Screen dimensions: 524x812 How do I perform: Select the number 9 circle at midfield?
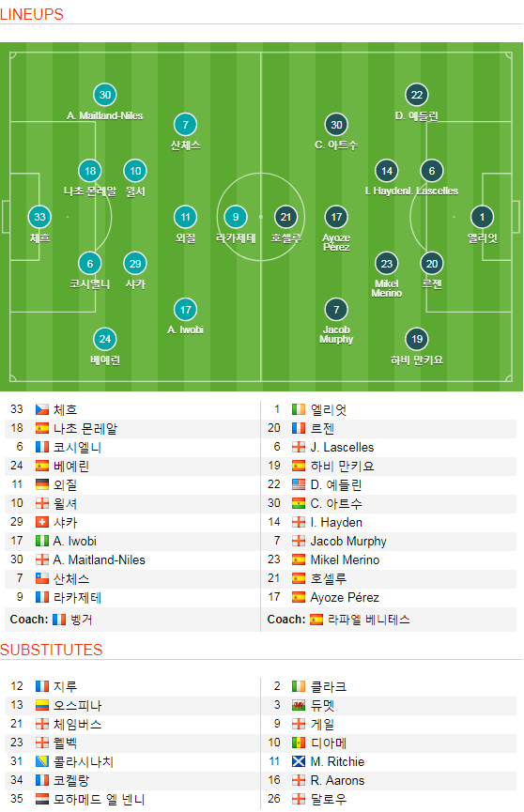236,217
